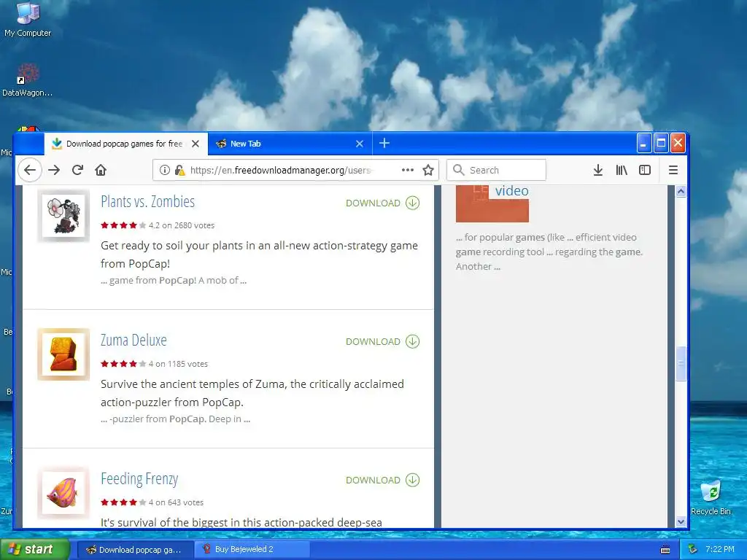Select the Download popcap games tab

pyautogui.click(x=125, y=144)
